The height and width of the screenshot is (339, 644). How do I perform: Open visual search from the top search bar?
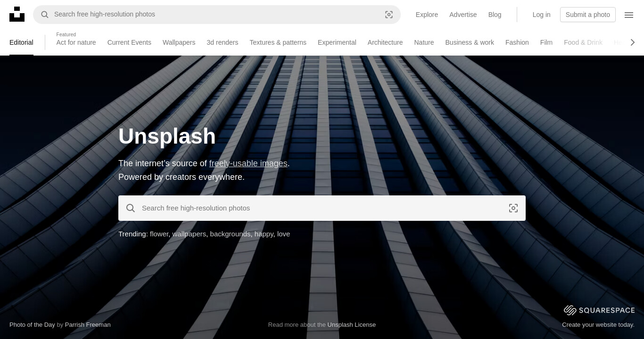[389, 15]
